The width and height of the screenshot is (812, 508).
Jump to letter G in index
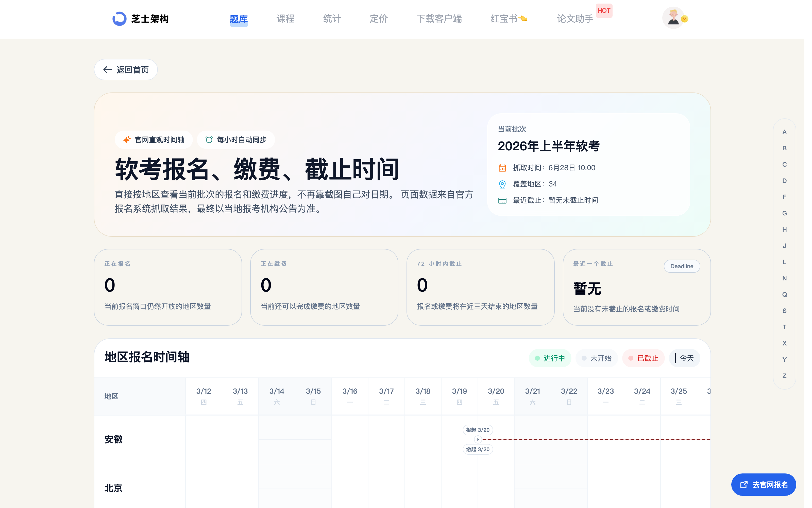tap(785, 213)
